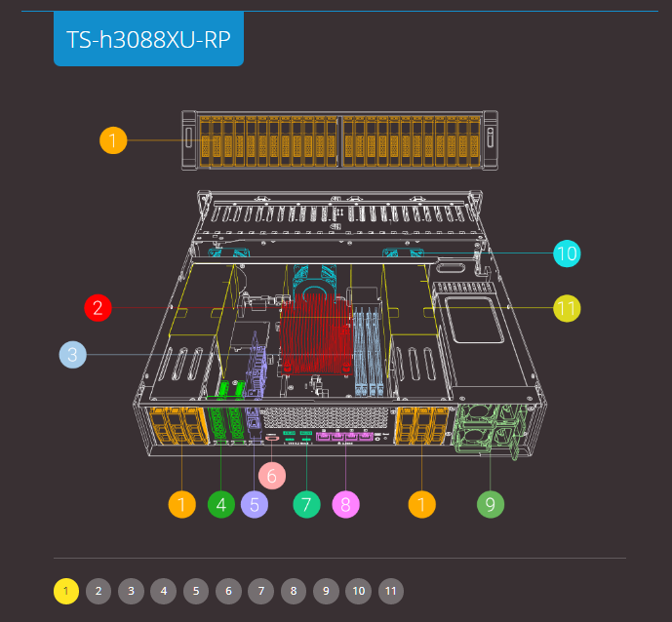Image resolution: width=672 pixels, height=622 pixels.
Task: Choose item 8 in bottom number row
Action: pos(294,591)
